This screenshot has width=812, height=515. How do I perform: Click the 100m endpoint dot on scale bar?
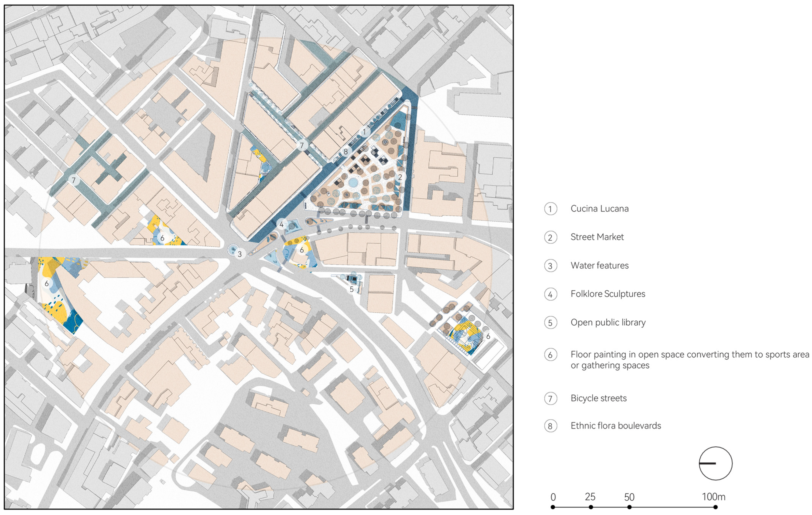tap(715, 507)
